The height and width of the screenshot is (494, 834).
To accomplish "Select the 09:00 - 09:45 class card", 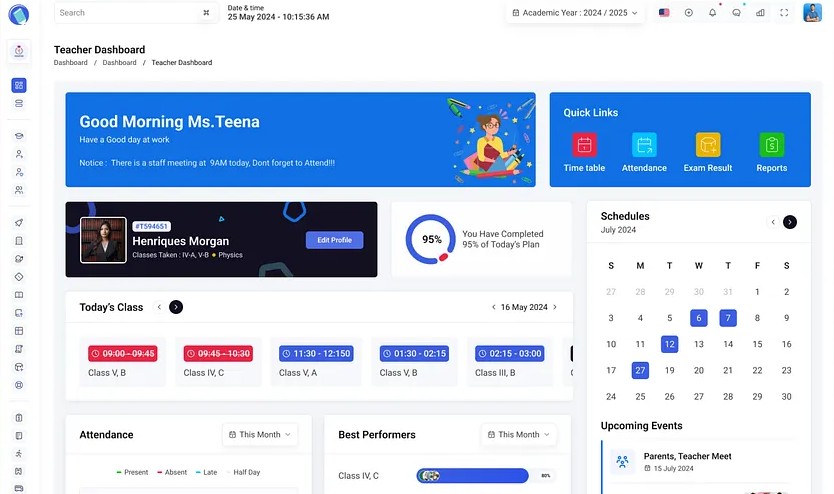I will tap(122, 362).
